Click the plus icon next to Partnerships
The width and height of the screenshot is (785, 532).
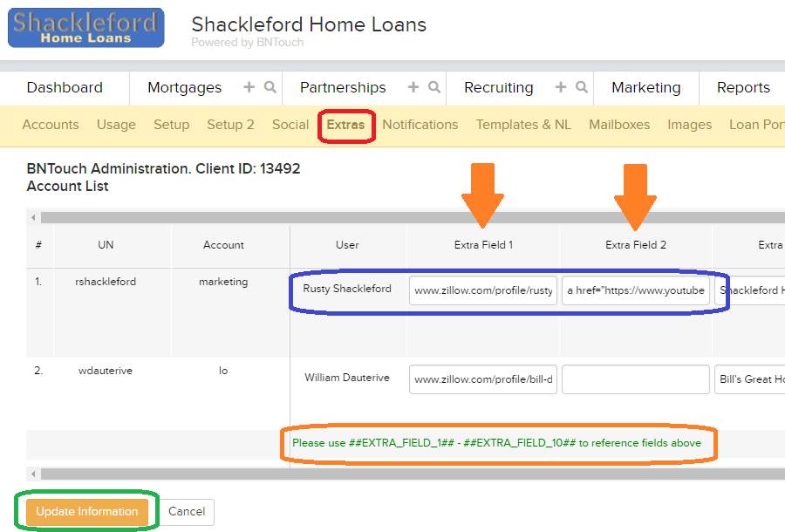(x=413, y=87)
